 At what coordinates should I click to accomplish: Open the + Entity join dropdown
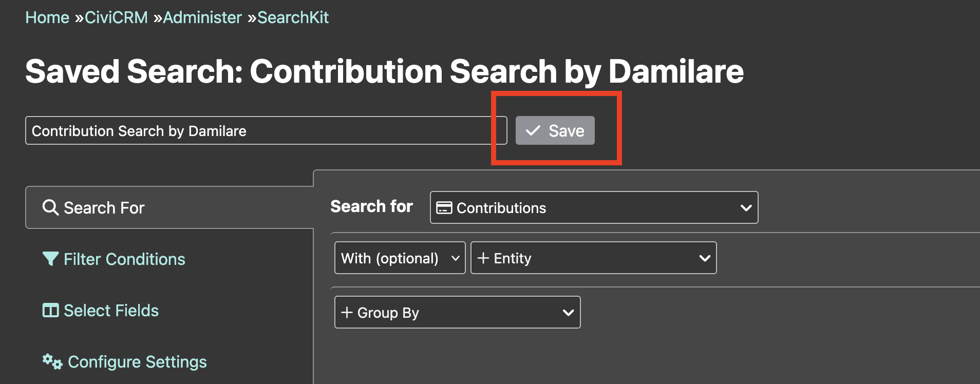[x=593, y=258]
